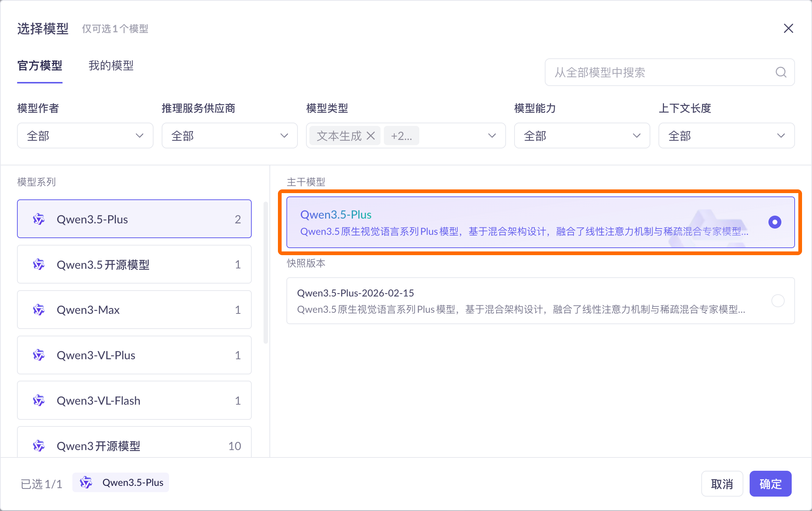Select the Qwen3.5-Plus series
Image resolution: width=812 pixels, height=511 pixels.
pos(134,219)
